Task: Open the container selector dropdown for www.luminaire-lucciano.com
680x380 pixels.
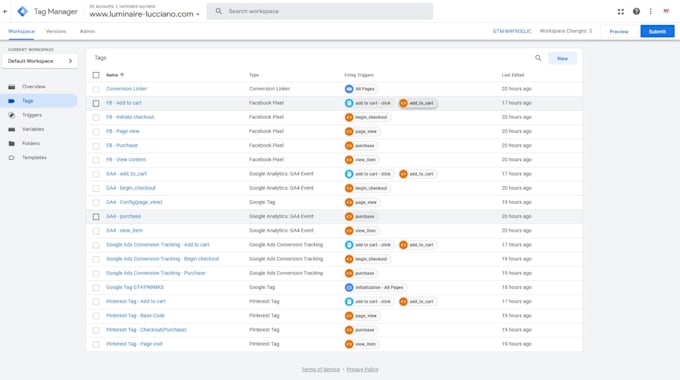Action: pos(144,14)
